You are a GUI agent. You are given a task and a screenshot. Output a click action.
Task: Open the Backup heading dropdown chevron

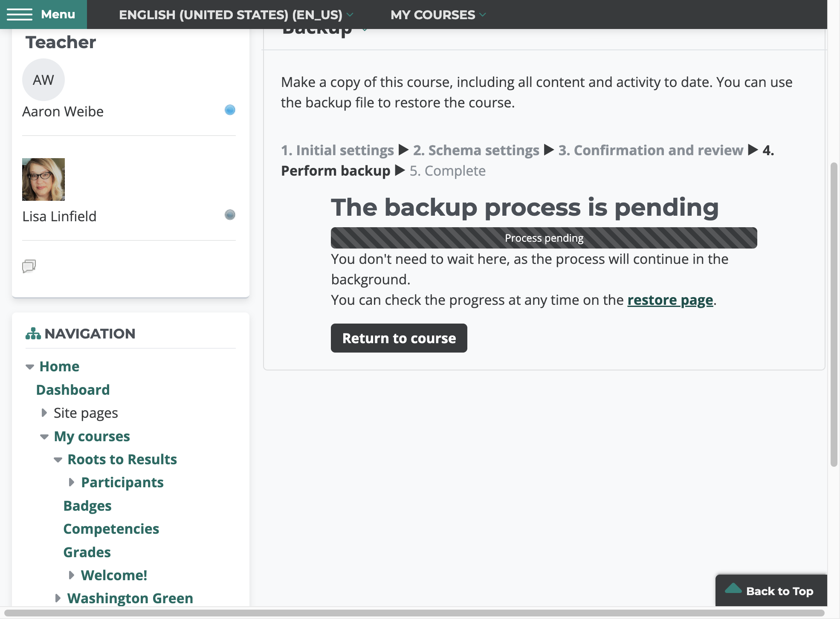[x=365, y=30]
